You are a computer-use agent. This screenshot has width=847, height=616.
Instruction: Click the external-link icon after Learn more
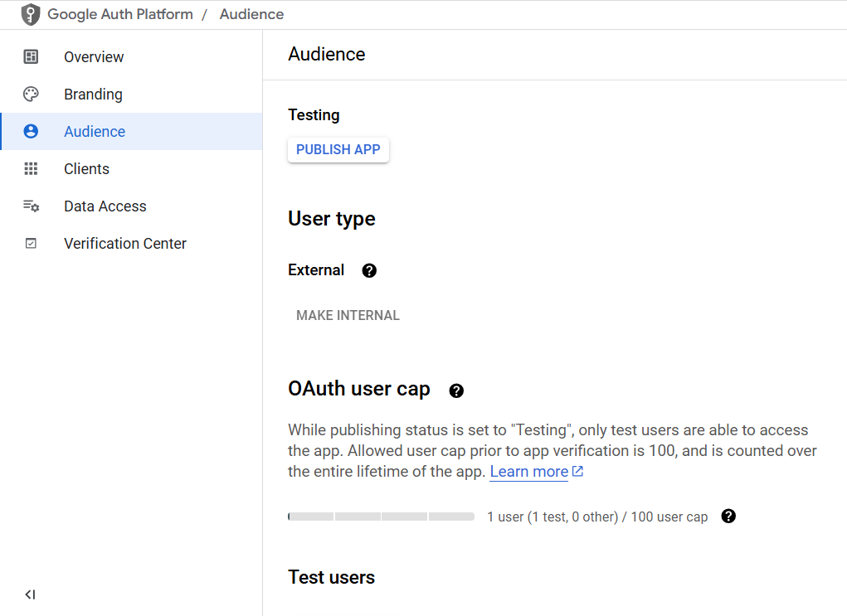point(578,472)
